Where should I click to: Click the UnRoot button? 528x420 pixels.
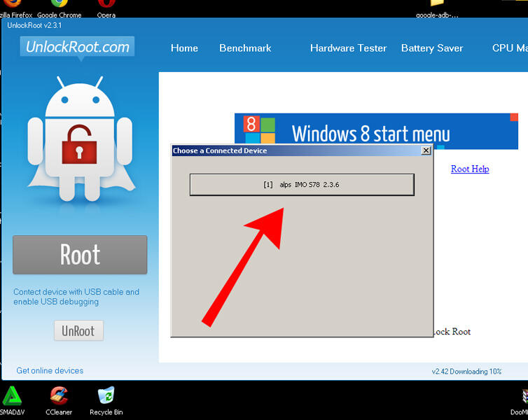78,331
